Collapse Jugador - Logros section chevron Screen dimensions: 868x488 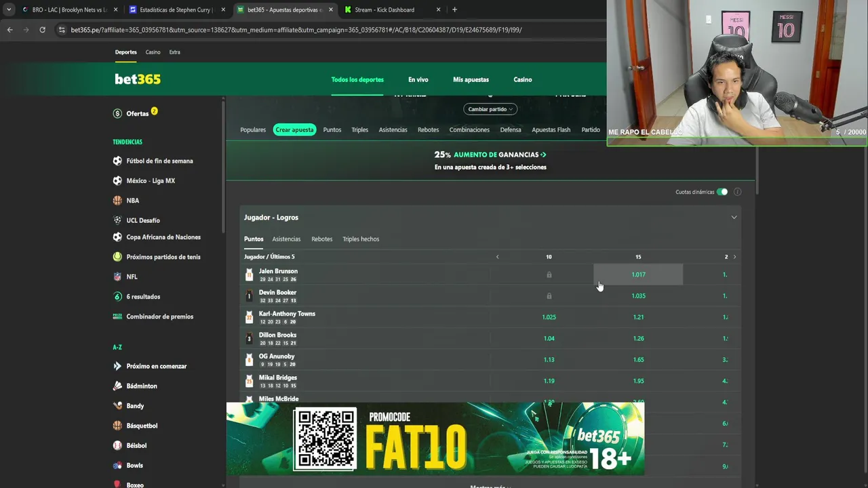(x=734, y=218)
